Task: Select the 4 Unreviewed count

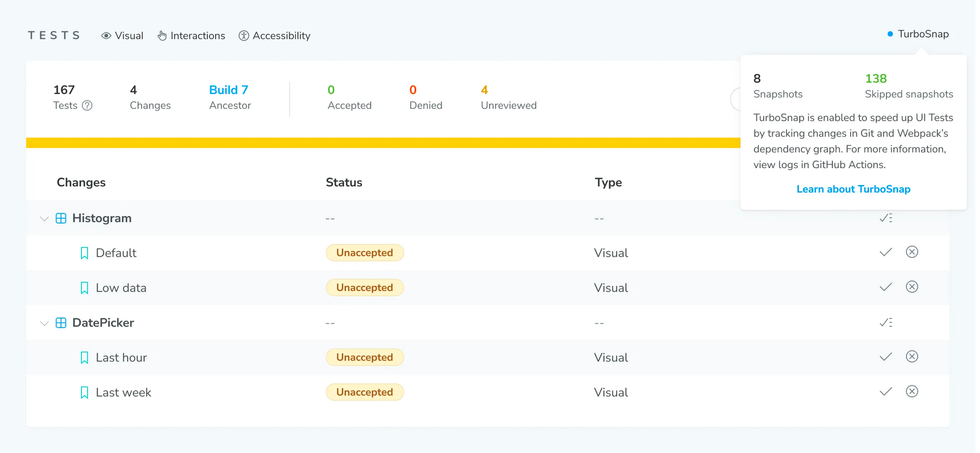Action: pyautogui.click(x=485, y=90)
